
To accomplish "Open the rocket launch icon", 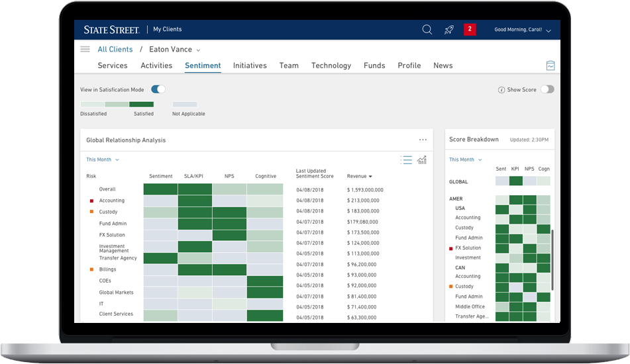I will pyautogui.click(x=448, y=30).
